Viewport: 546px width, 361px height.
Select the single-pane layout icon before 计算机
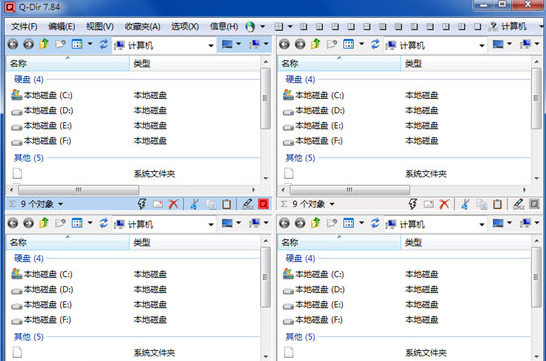tap(477, 26)
